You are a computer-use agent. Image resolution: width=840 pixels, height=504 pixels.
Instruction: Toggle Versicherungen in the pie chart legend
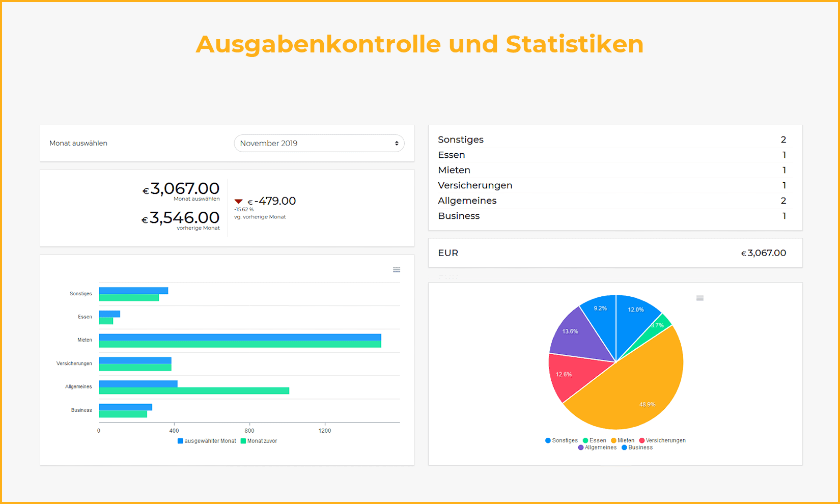click(662, 440)
